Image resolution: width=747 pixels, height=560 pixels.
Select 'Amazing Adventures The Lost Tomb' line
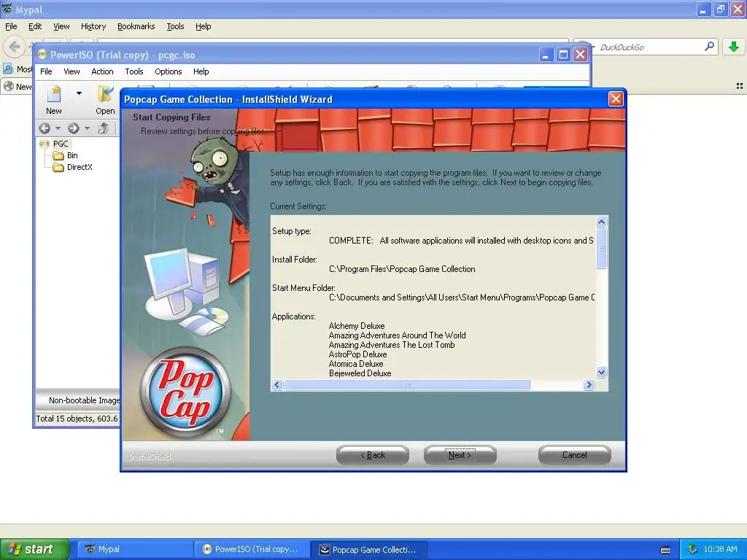tap(392, 345)
